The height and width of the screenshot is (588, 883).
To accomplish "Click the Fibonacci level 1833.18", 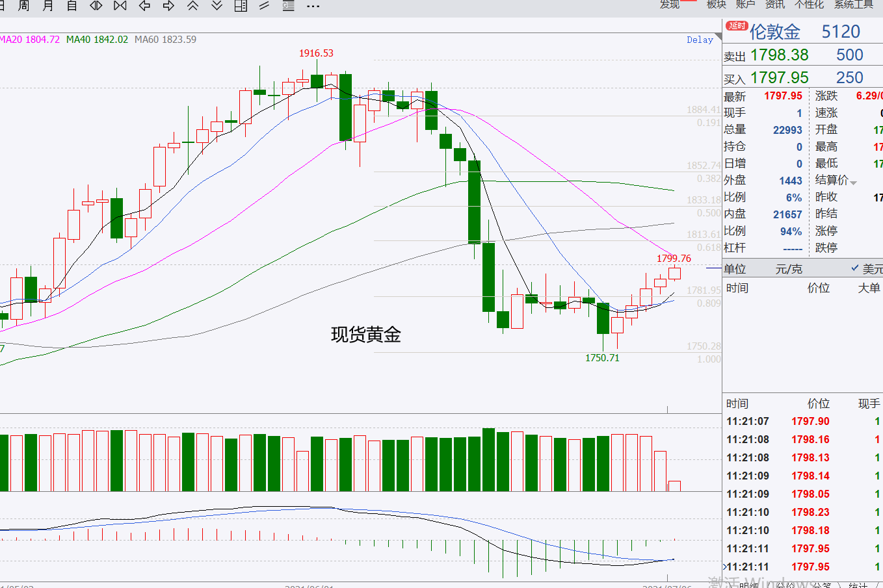I will click(x=704, y=200).
